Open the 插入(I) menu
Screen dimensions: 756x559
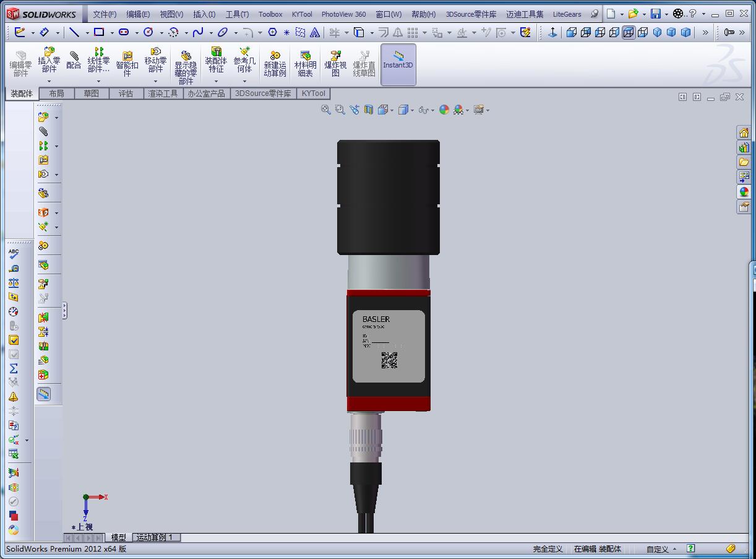tap(204, 14)
